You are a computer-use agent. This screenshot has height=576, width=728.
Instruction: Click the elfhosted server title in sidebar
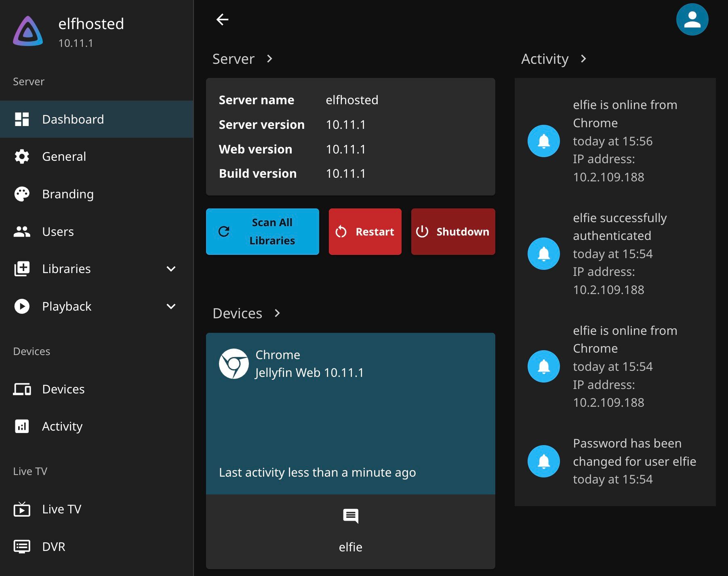click(x=91, y=24)
